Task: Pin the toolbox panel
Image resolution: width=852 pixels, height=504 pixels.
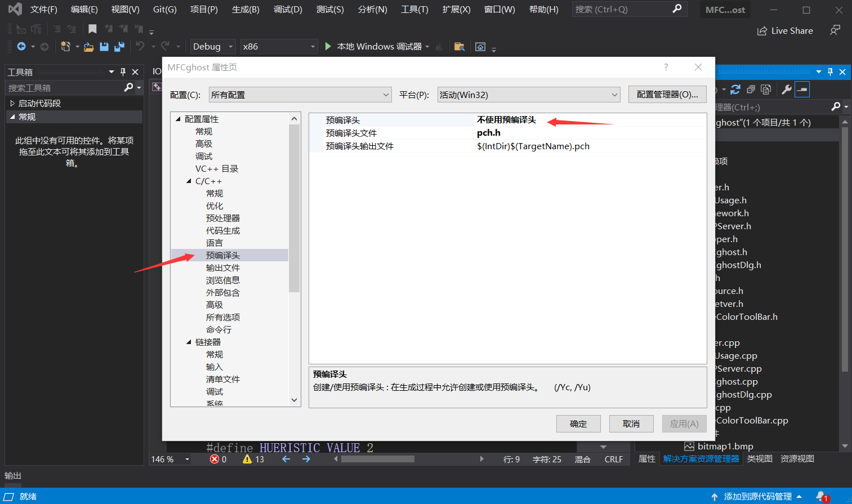Action: point(123,72)
